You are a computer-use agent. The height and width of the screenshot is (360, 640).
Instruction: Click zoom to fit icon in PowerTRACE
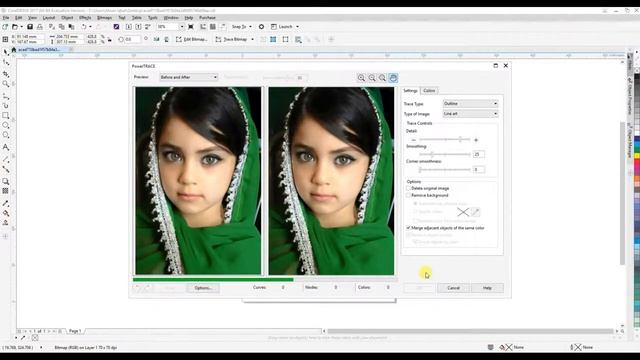[x=382, y=78]
